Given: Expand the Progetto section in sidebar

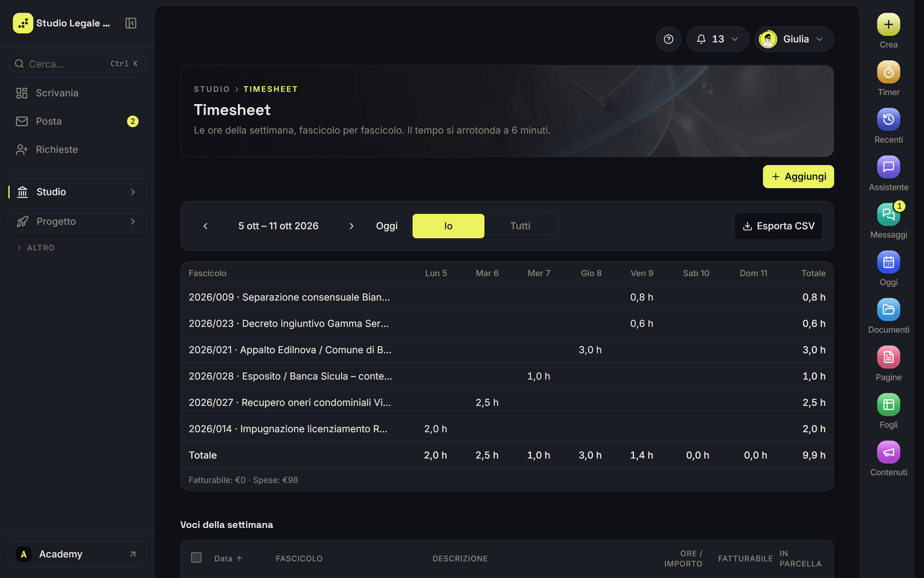Looking at the screenshot, I should click(77, 222).
